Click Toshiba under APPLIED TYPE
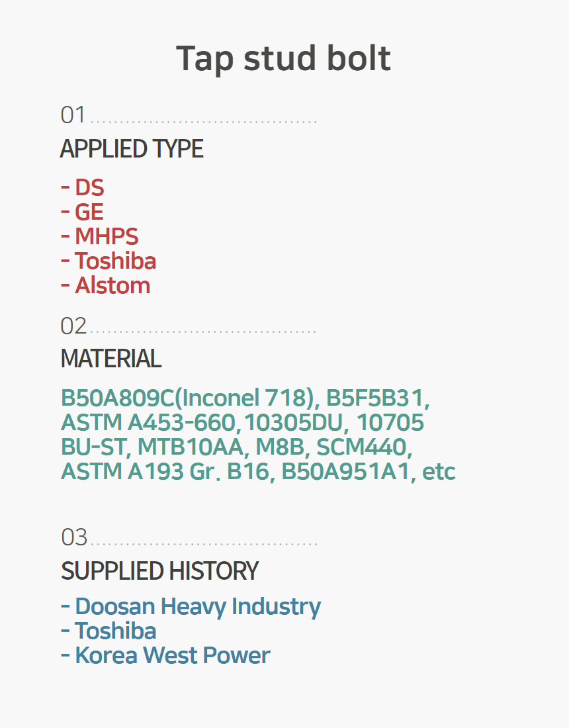 [115, 261]
